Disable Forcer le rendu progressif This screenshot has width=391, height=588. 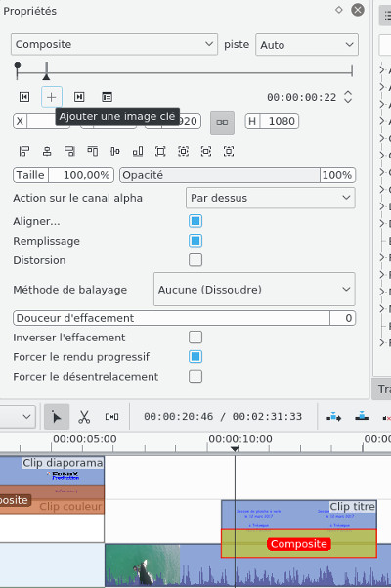195,357
